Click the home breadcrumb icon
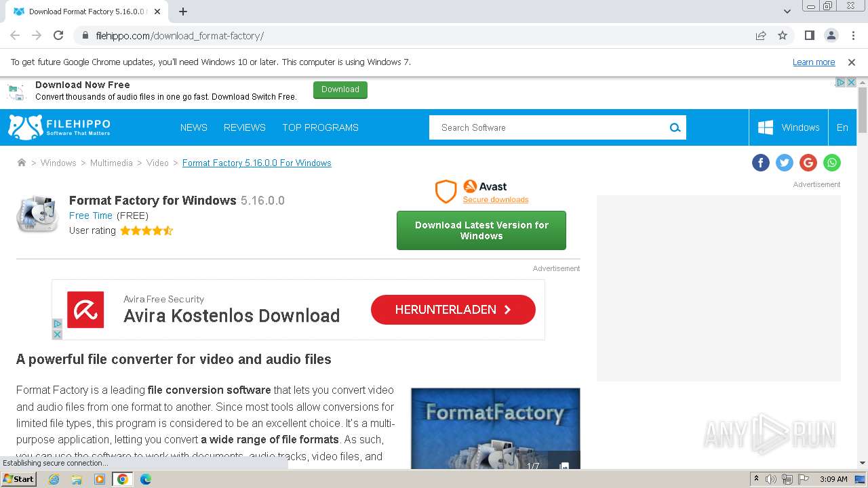Screen dimensions: 868x488 [x=22, y=163]
